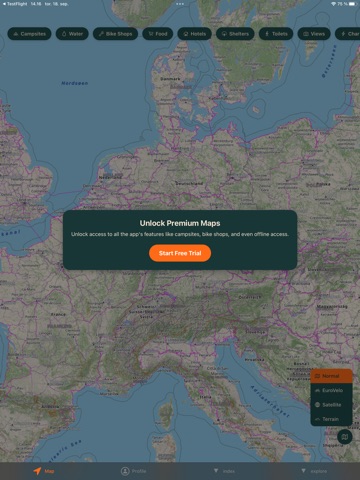
Task: Toggle the Food filter chip
Action: [x=158, y=34]
